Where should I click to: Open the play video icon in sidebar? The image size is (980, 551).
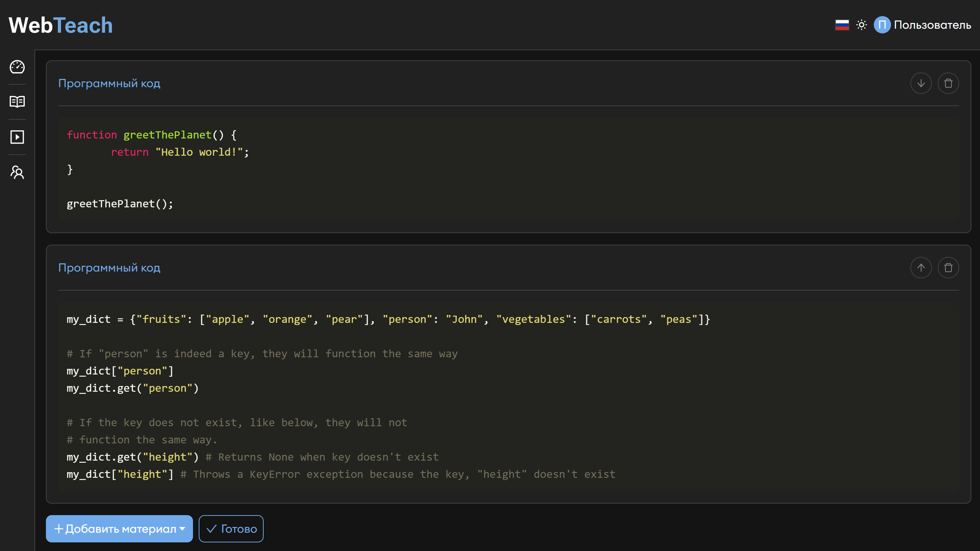coord(17,137)
